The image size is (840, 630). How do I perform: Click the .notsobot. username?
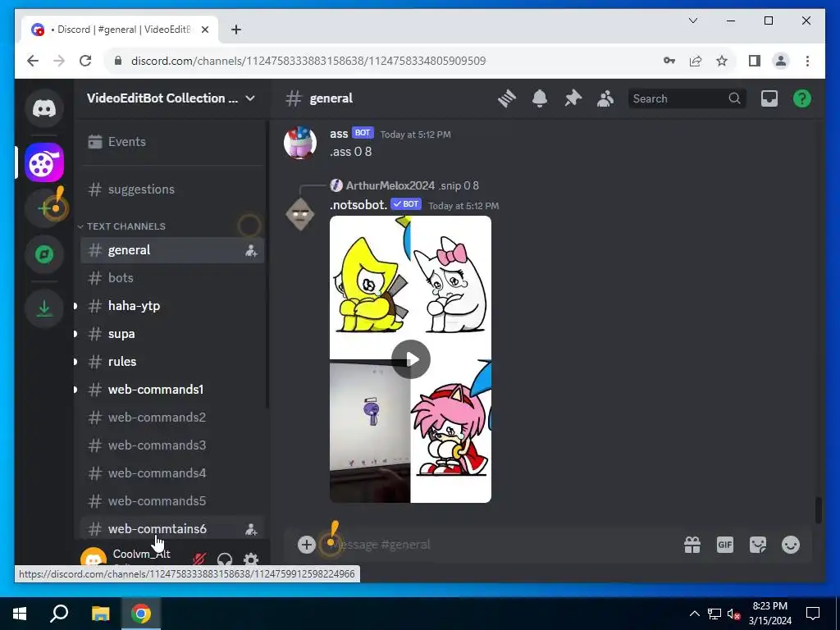tap(358, 205)
